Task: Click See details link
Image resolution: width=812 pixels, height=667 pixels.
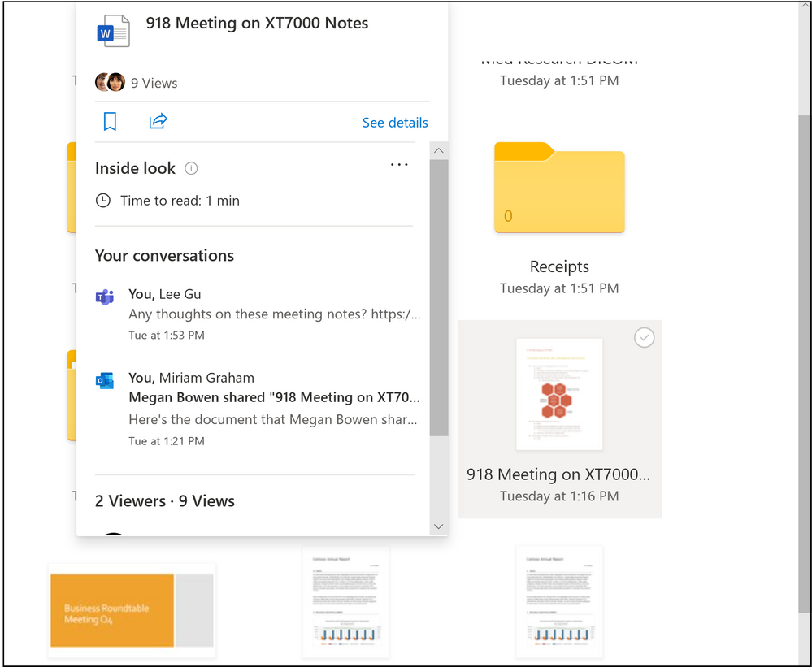Action: 395,123
